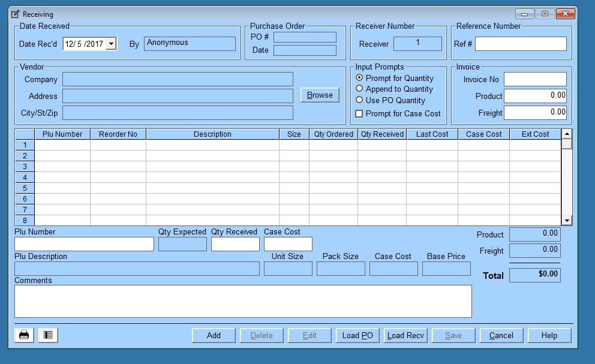This screenshot has height=364, width=595.
Task: Click the PO # field
Action: tap(305, 37)
